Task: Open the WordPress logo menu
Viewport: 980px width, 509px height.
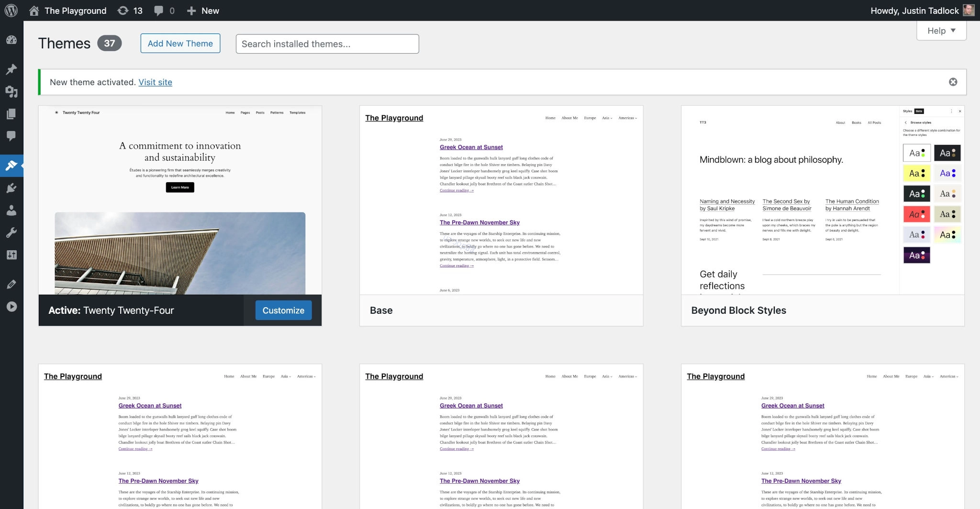Action: click(x=11, y=11)
